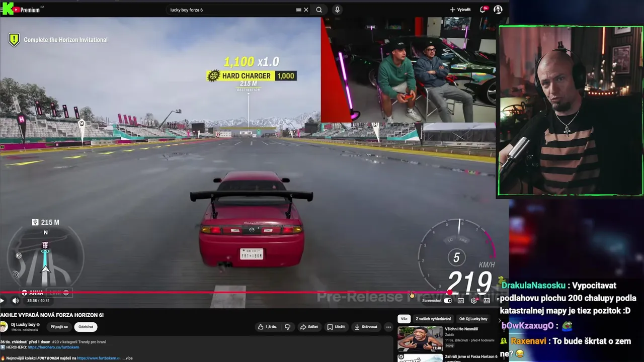
Task: Open the 'Dj Lucky boy' channel name link
Action: pyautogui.click(x=23, y=325)
